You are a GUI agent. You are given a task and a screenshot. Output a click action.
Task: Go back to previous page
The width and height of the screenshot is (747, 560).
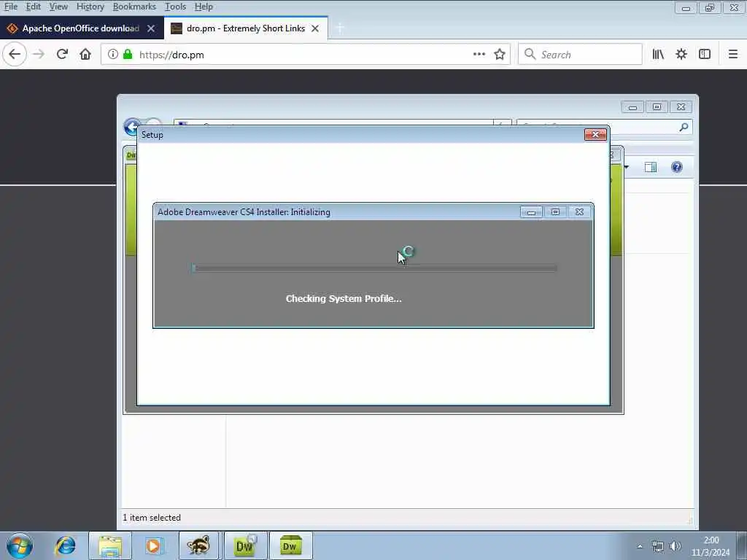[x=15, y=54]
